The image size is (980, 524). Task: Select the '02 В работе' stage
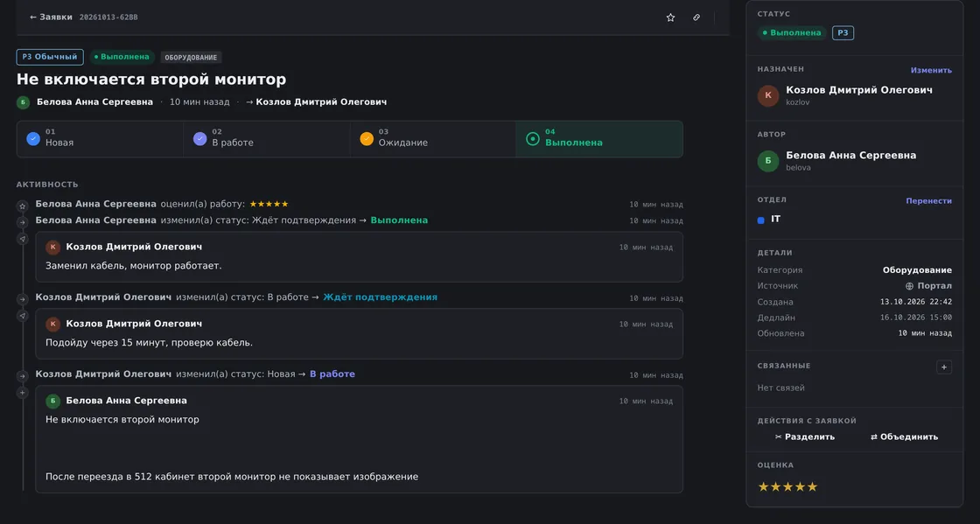tap(267, 138)
